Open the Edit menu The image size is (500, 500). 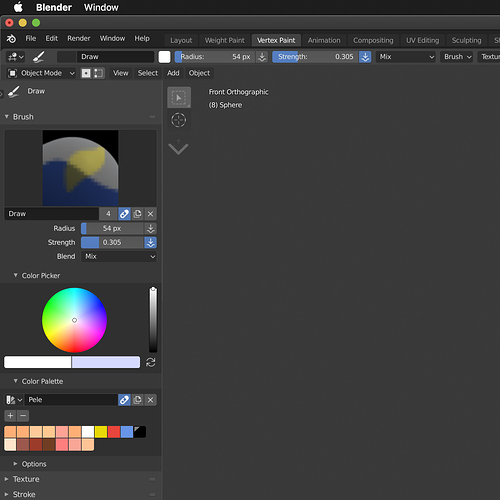[x=52, y=39]
